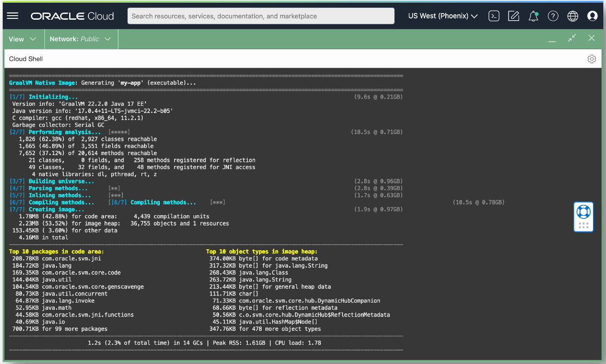
Task: Open the language globe icon
Action: point(573,16)
